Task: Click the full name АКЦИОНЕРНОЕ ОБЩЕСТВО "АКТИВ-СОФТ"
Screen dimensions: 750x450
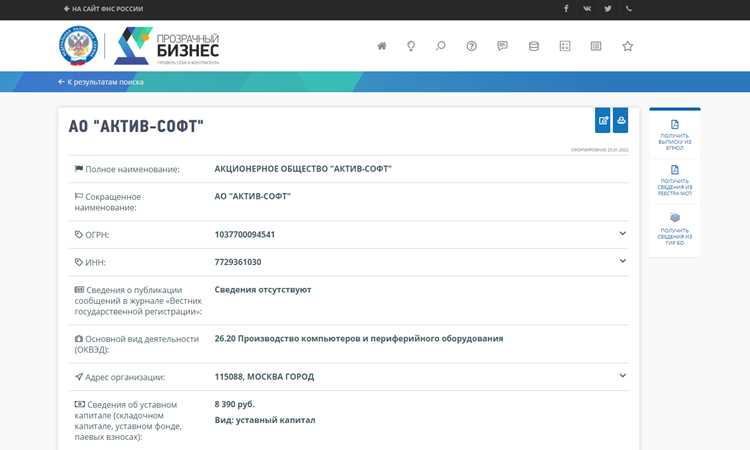Action: pos(303,169)
